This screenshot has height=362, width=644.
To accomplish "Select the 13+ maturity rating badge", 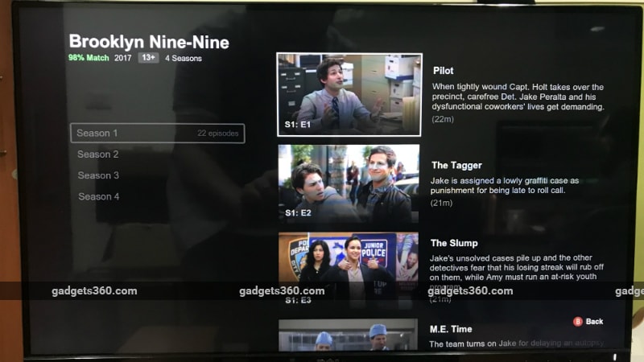I will [x=147, y=58].
